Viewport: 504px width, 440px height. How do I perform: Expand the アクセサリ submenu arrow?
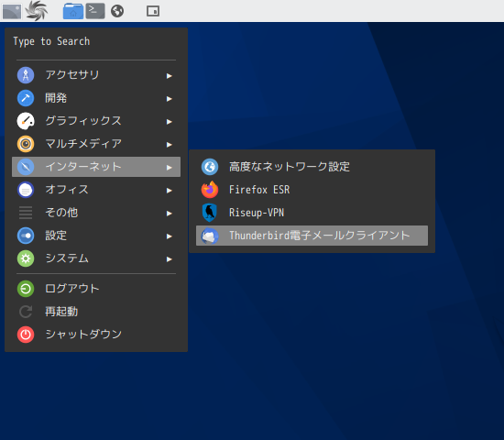(170, 76)
